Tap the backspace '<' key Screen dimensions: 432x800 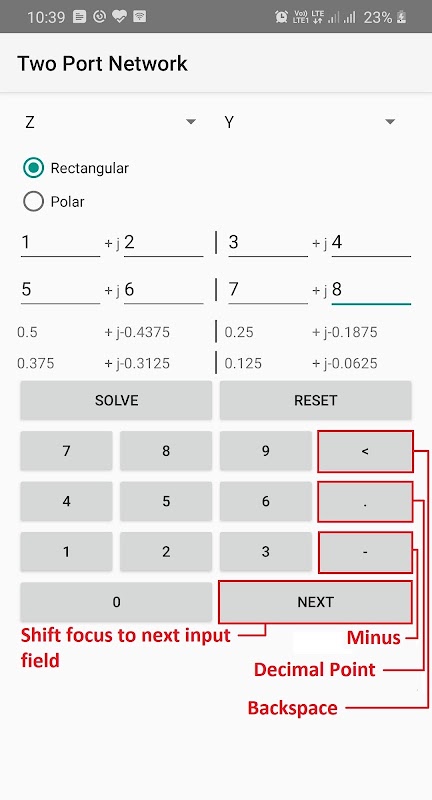click(x=365, y=452)
